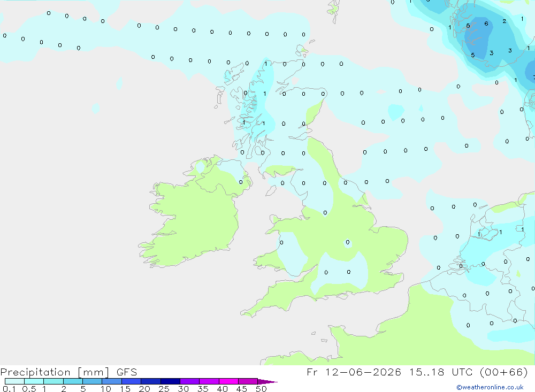Image resolution: width=535 pixels, height=392 pixels.
Task: Click the 20 to 25 mm legend swatch
Action: pos(151,381)
